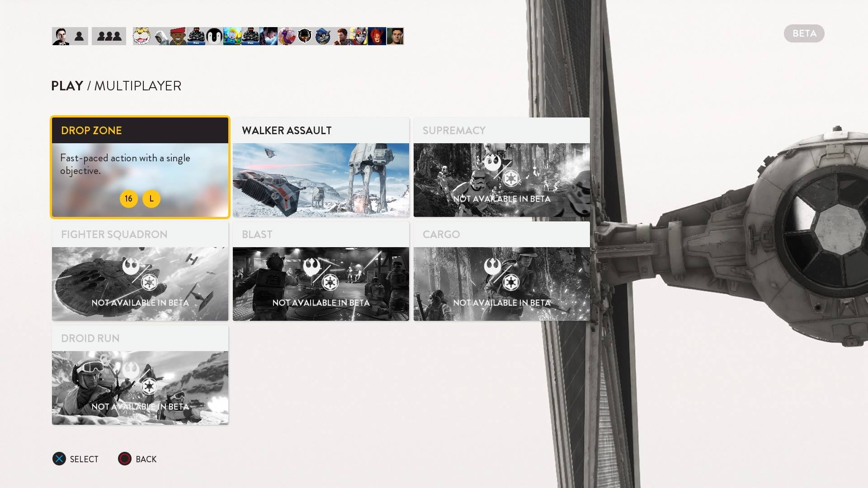Click the Imperial insignia on Supremacy card
868x488 pixels.
[511, 178]
